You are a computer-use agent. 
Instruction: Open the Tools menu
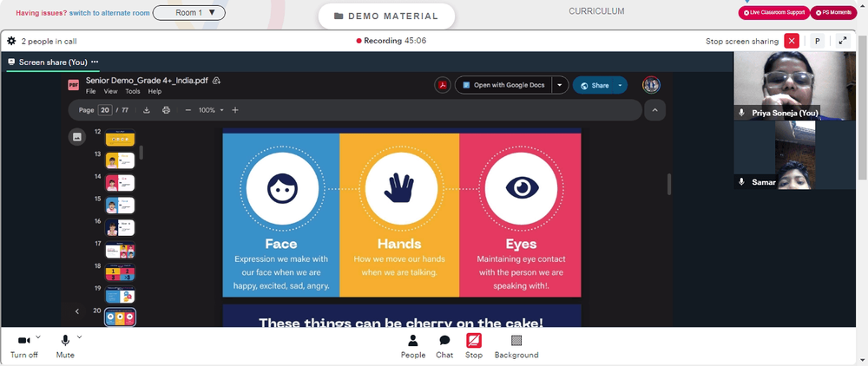133,91
